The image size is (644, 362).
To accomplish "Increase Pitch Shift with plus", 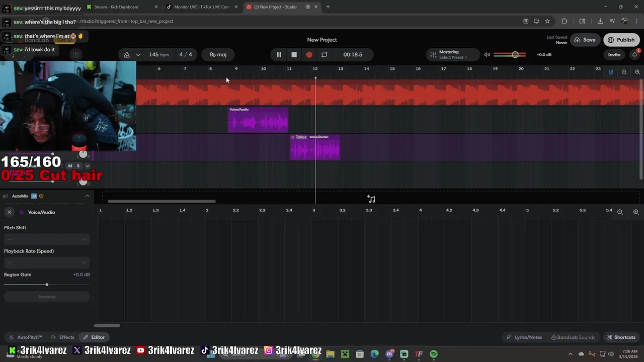I will click(84, 239).
